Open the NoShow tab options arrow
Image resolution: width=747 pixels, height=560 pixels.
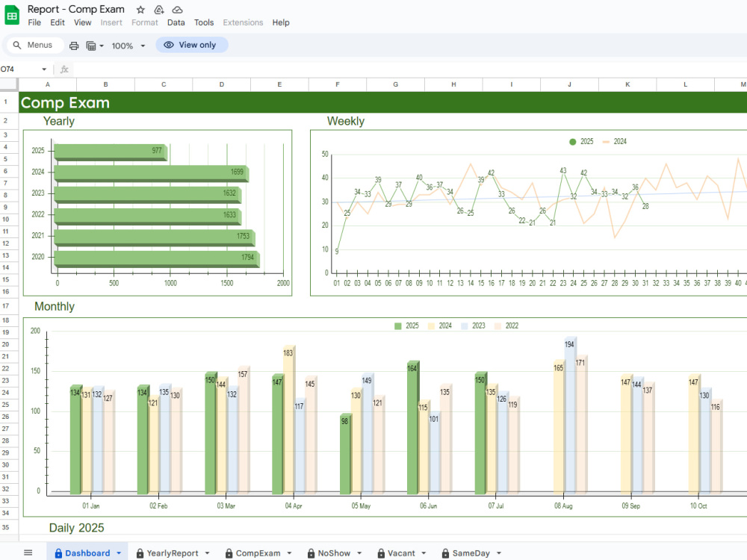coord(359,553)
